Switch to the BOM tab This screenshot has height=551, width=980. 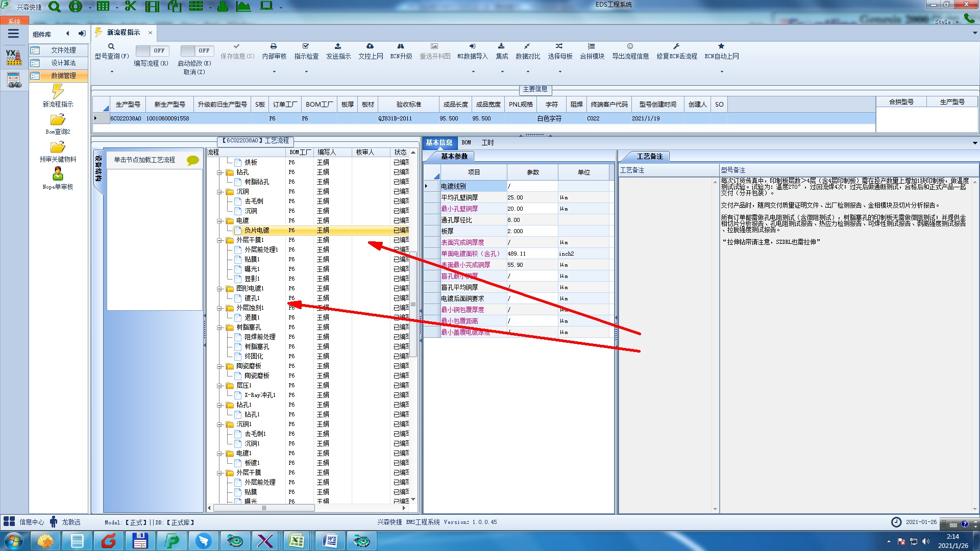coord(466,142)
